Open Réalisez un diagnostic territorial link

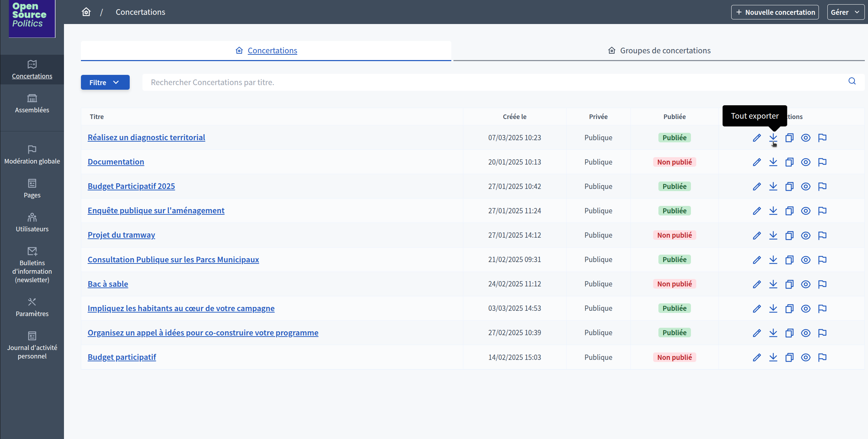(x=146, y=137)
